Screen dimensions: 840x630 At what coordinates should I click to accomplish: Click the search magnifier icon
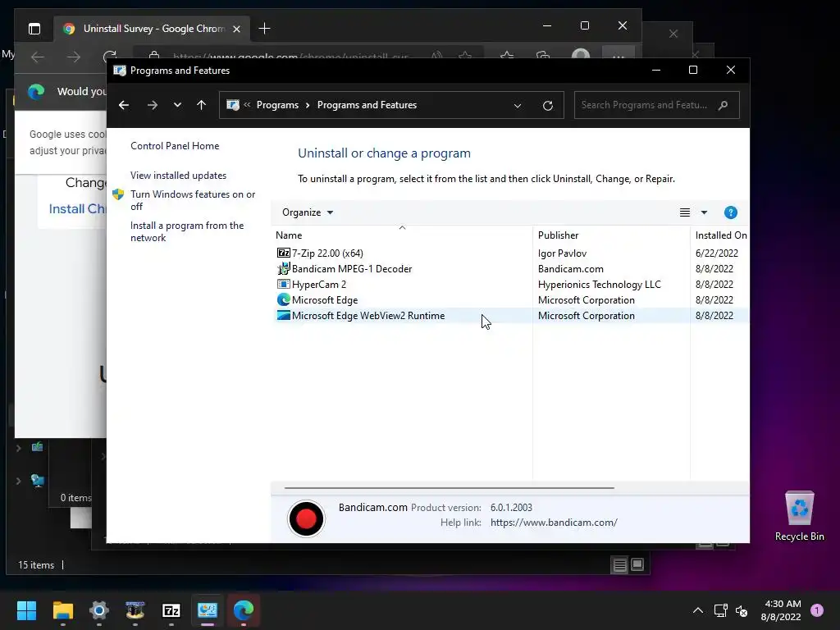coord(724,105)
